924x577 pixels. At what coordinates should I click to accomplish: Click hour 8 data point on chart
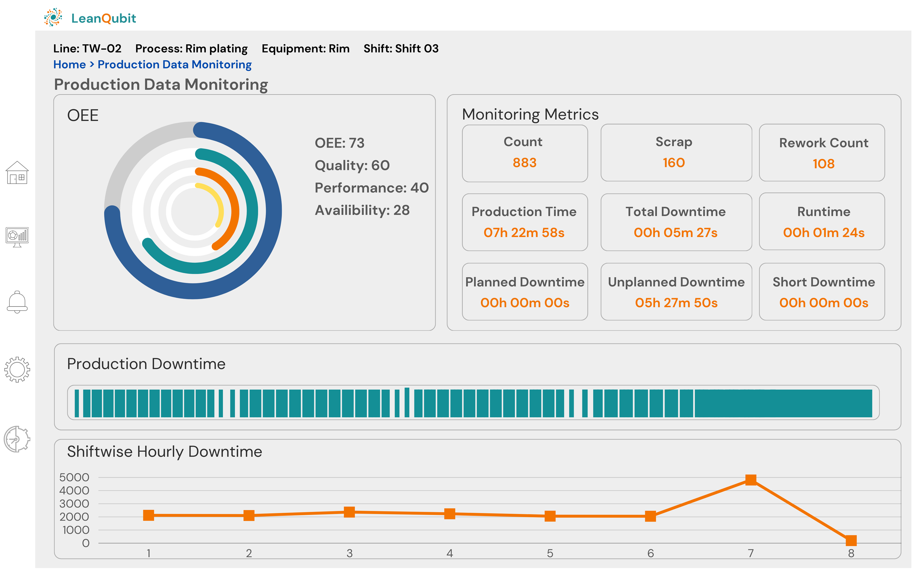(x=851, y=540)
